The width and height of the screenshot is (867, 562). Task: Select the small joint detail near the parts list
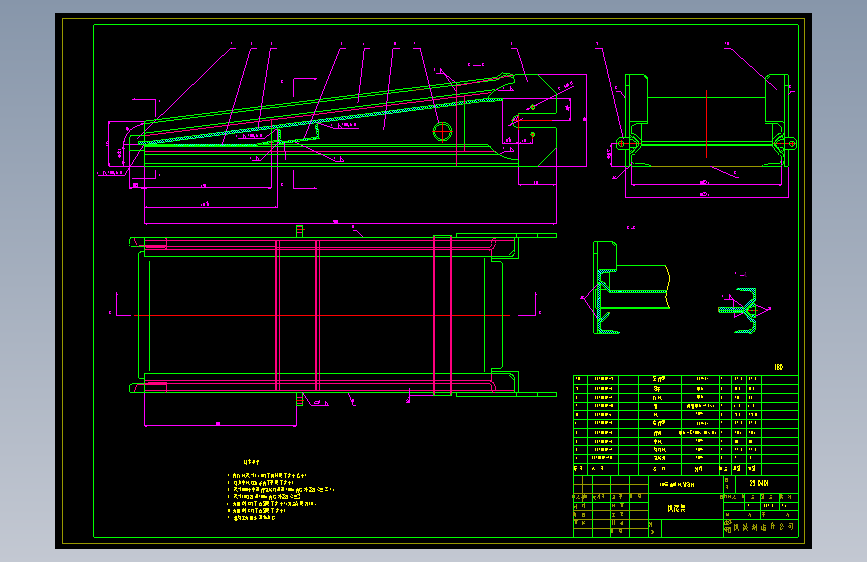744,310
